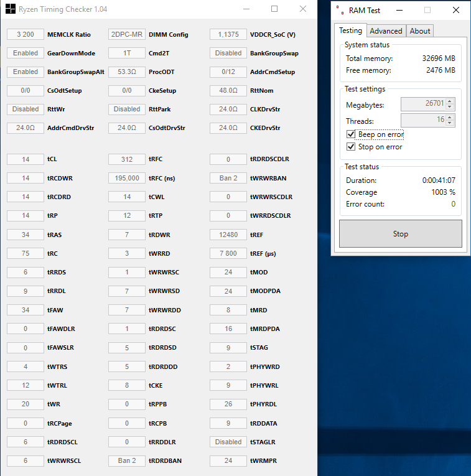Screen dimensions: 471x476
Task: Increase the Threads value with up arrow
Action: [x=450, y=117]
